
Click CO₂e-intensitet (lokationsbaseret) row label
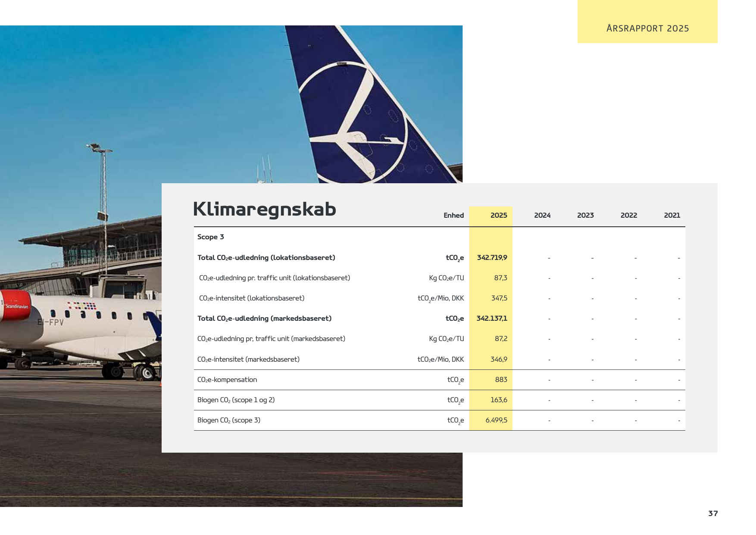(x=252, y=298)
